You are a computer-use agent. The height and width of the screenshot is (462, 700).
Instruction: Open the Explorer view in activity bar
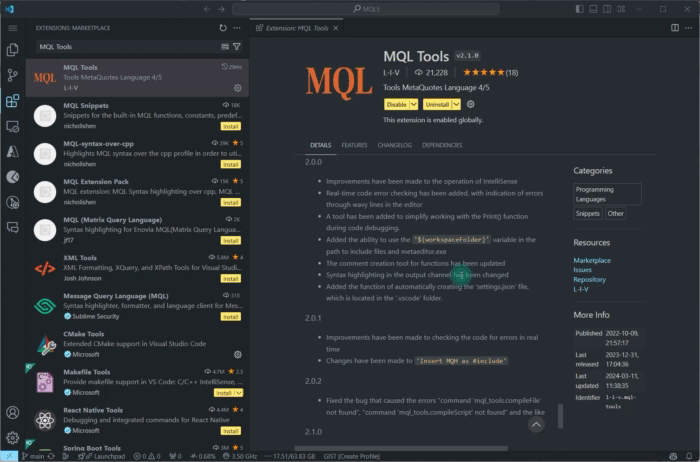coord(12,50)
